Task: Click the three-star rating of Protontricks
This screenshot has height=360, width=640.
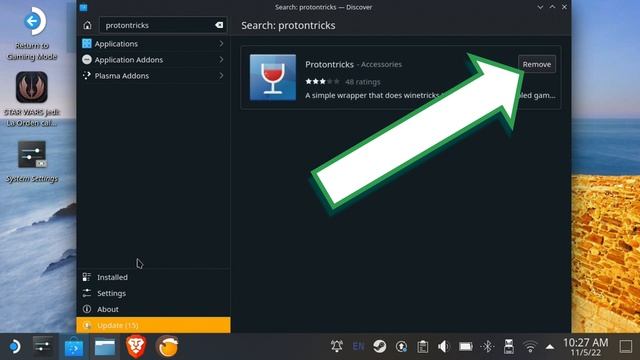Action: [x=322, y=82]
